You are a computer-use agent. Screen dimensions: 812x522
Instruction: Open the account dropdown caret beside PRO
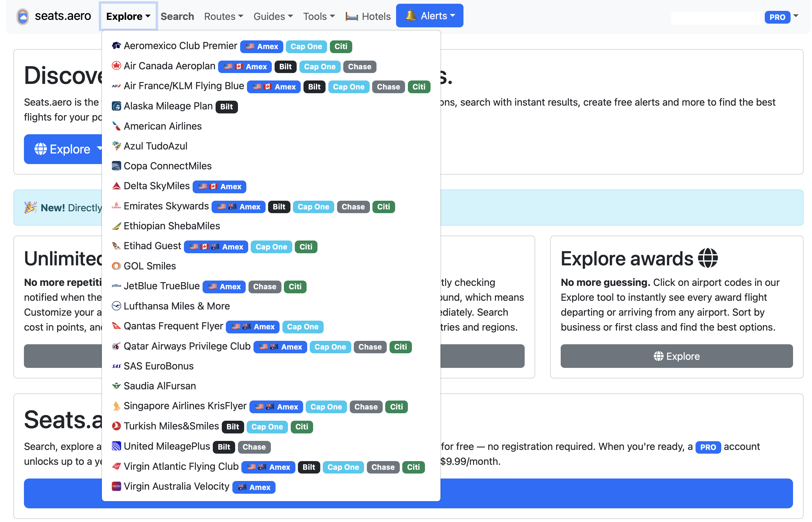click(x=796, y=16)
